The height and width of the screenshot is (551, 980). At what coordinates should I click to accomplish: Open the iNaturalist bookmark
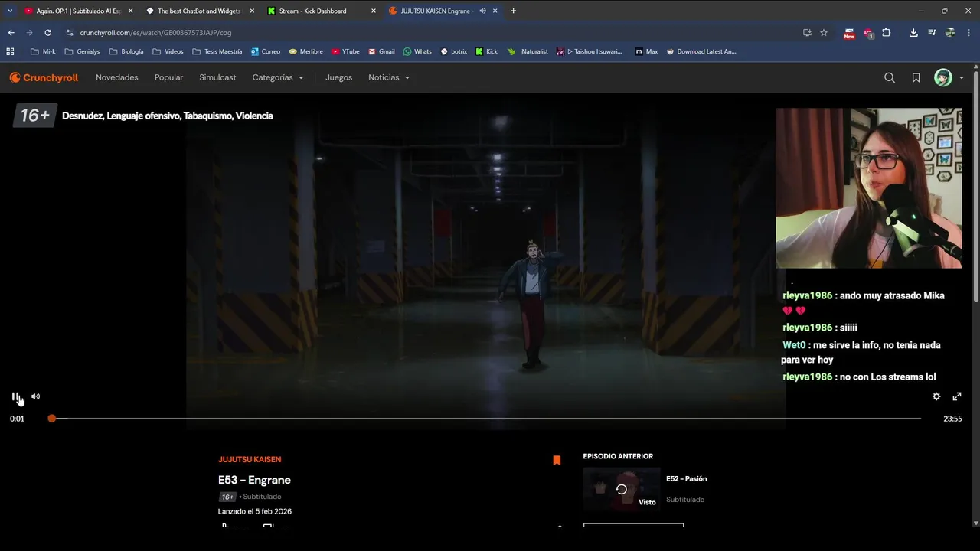[528, 51]
